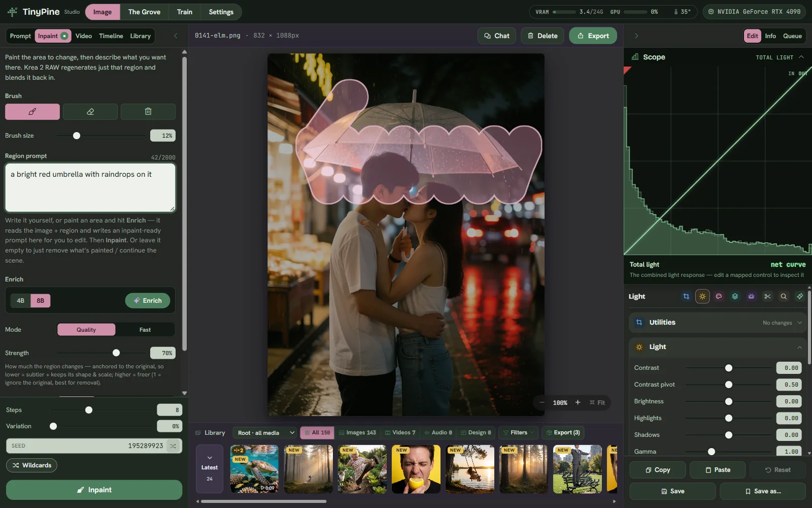The height and width of the screenshot is (508, 812).
Task: Open the Timeline tab
Action: click(x=111, y=36)
